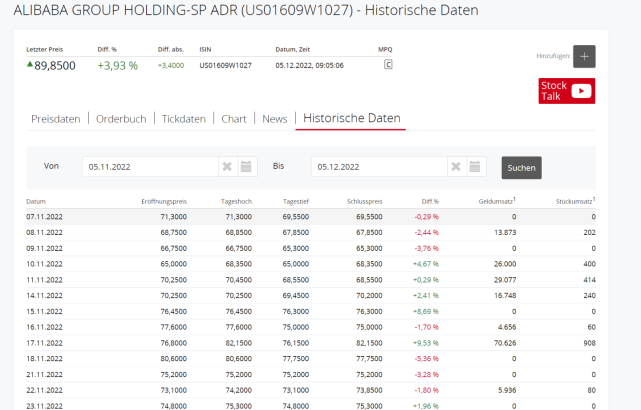This screenshot has width=641, height=410.
Task: Sort by the Datum column header
Action: click(x=36, y=201)
